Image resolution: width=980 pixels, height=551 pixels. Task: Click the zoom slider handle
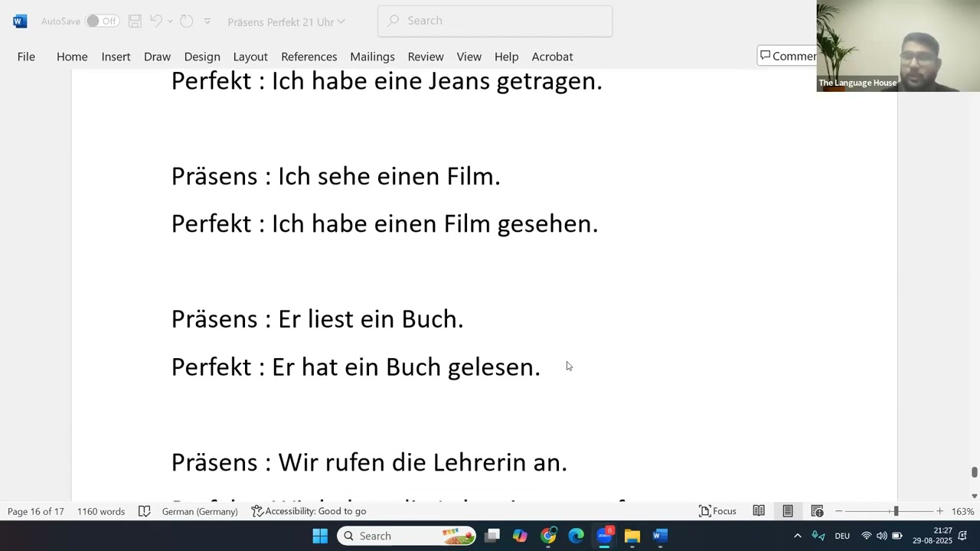(896, 511)
